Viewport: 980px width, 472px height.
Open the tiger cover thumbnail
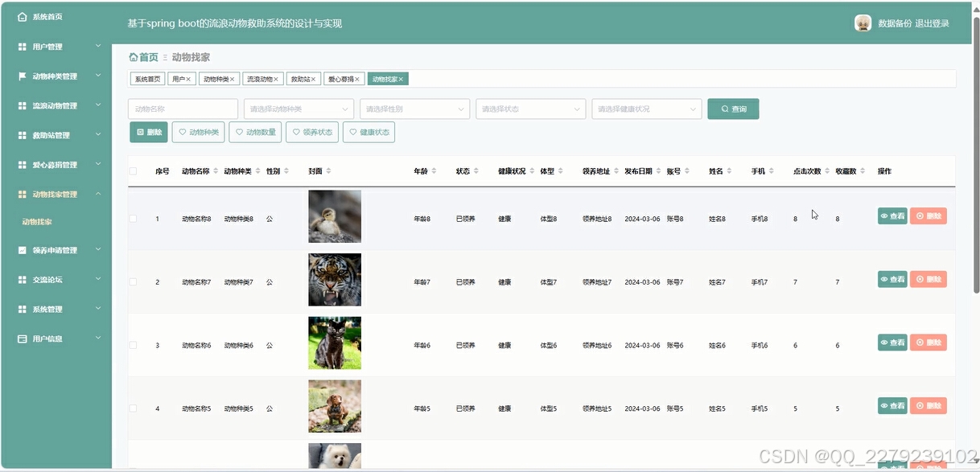pos(335,280)
